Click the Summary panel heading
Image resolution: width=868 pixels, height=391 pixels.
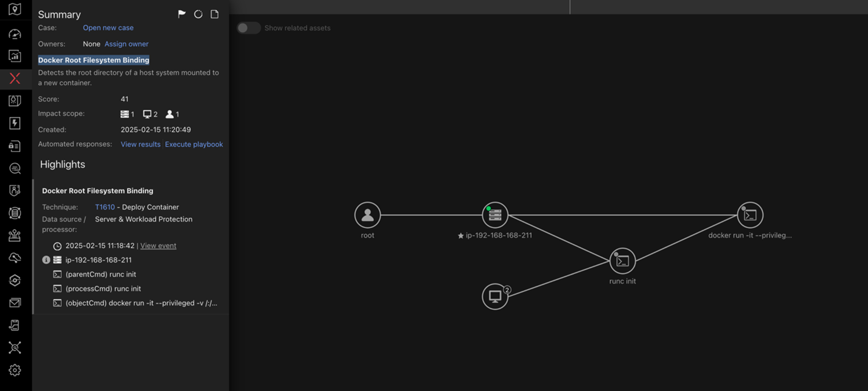(59, 14)
